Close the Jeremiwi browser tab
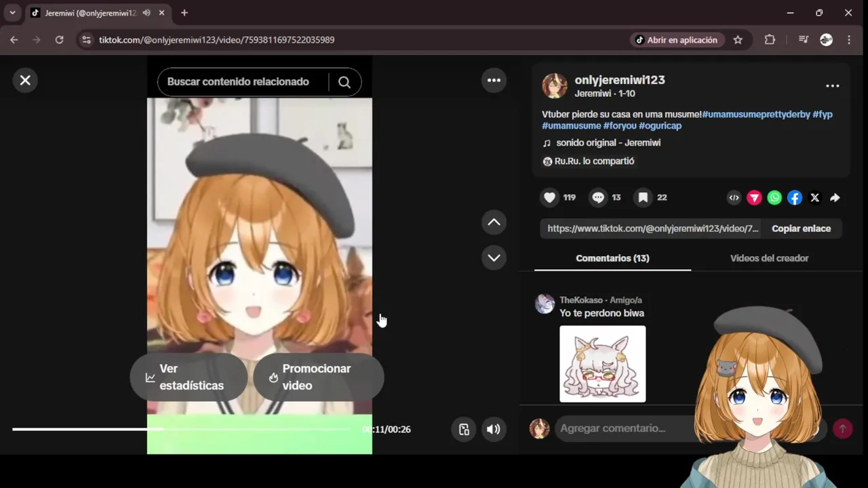 (x=161, y=13)
